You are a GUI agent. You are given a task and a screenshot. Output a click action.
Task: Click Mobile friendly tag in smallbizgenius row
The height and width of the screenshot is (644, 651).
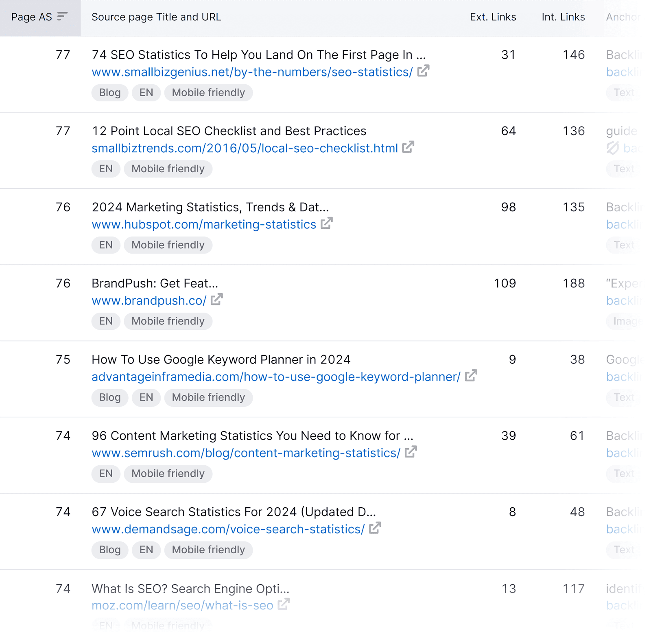point(208,93)
